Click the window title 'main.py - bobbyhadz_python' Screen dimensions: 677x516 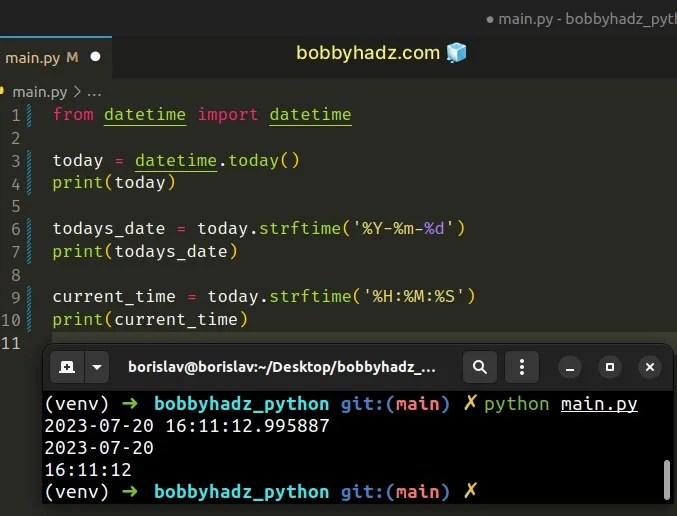(x=587, y=19)
